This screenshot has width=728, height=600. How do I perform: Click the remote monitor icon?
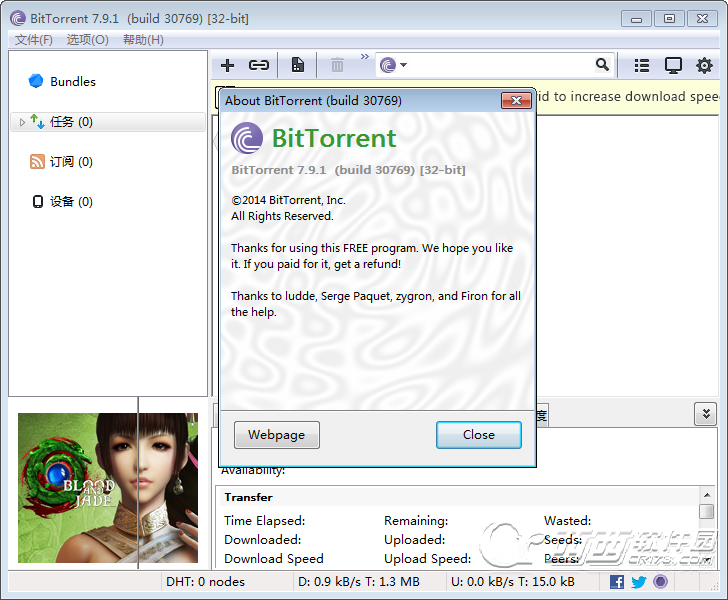673,65
